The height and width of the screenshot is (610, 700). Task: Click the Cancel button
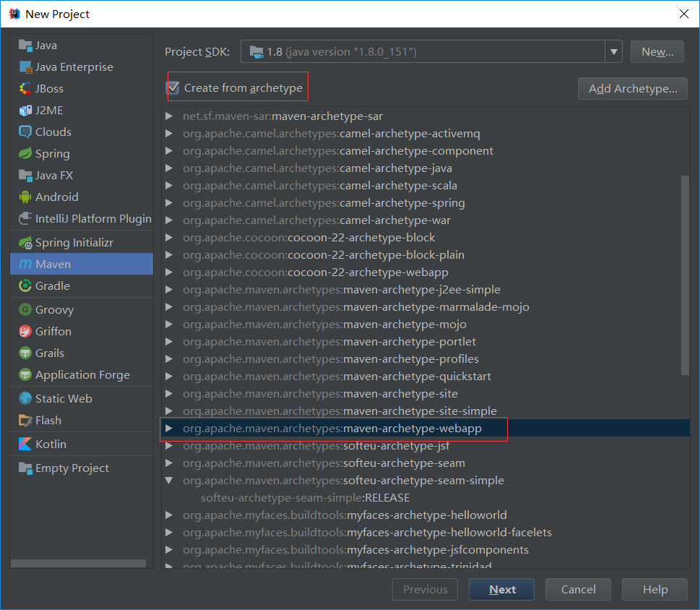click(x=578, y=590)
